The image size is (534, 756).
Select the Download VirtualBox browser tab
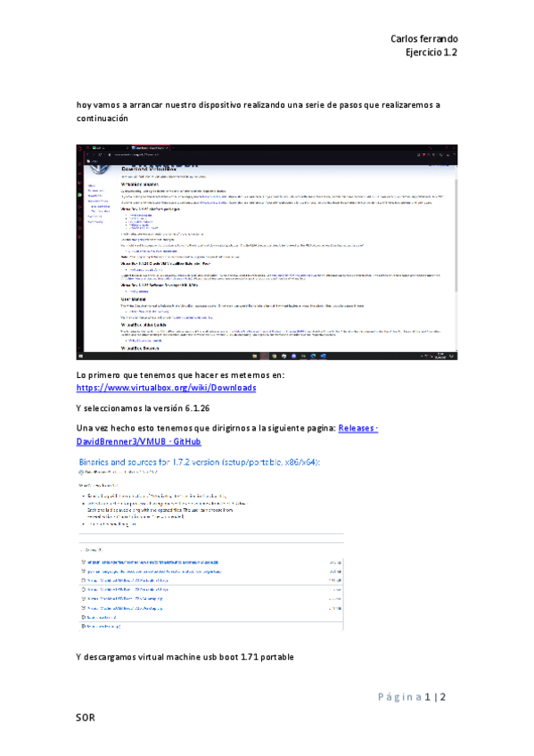click(x=151, y=147)
